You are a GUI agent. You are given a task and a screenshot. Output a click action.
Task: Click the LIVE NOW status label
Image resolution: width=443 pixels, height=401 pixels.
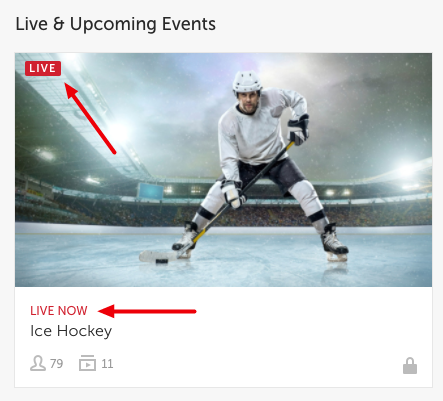coord(59,311)
